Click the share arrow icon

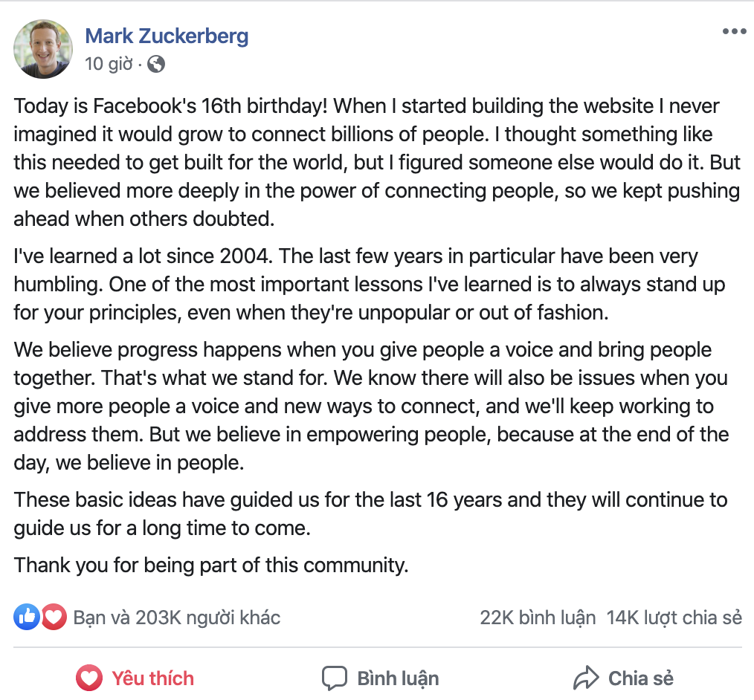pos(586,678)
